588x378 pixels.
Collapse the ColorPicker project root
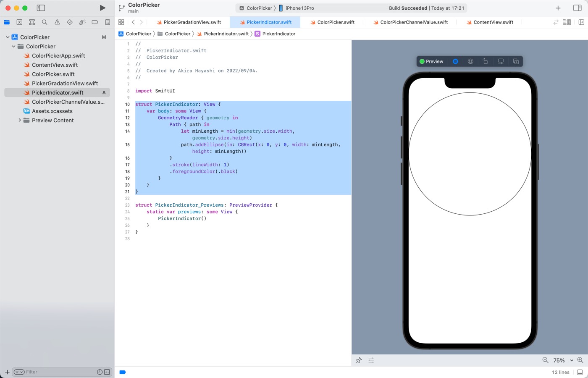point(8,37)
